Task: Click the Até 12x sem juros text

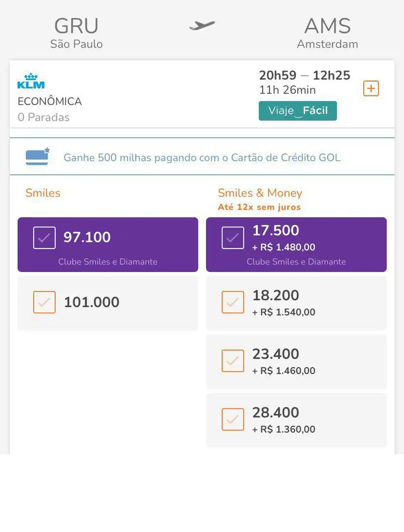Action: point(259,207)
